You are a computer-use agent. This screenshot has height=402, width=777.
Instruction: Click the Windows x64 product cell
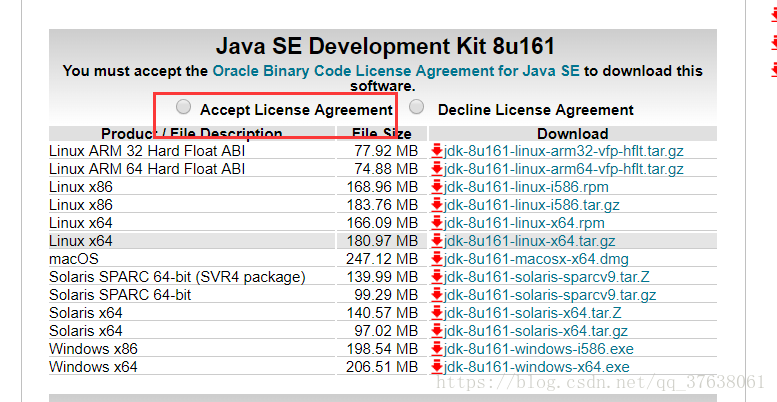click(192, 367)
